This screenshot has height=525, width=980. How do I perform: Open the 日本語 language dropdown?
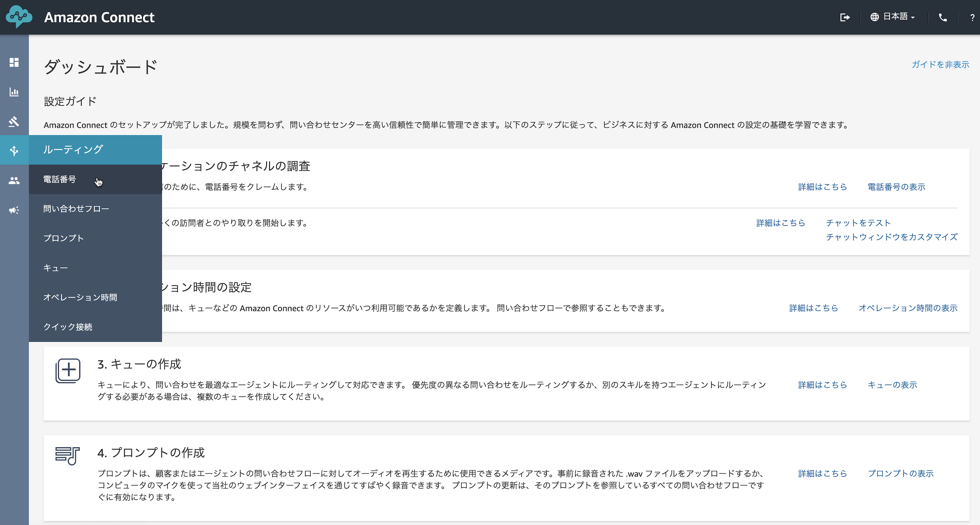pyautogui.click(x=893, y=17)
